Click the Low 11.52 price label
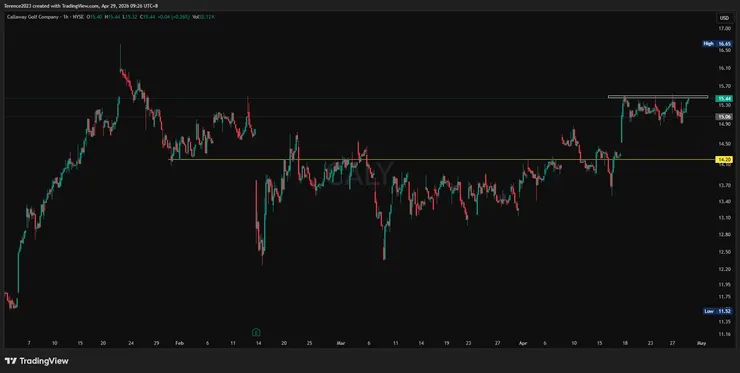Screen dimensions: 740x373 coord(717,311)
